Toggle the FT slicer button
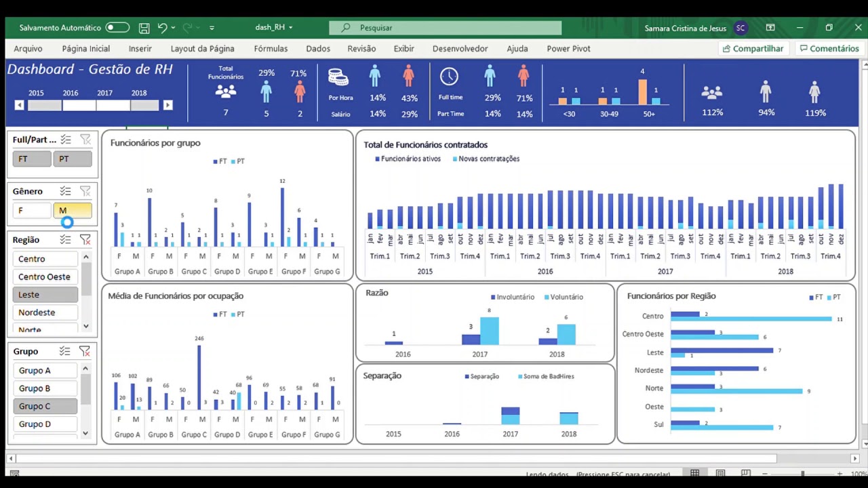 (32, 159)
